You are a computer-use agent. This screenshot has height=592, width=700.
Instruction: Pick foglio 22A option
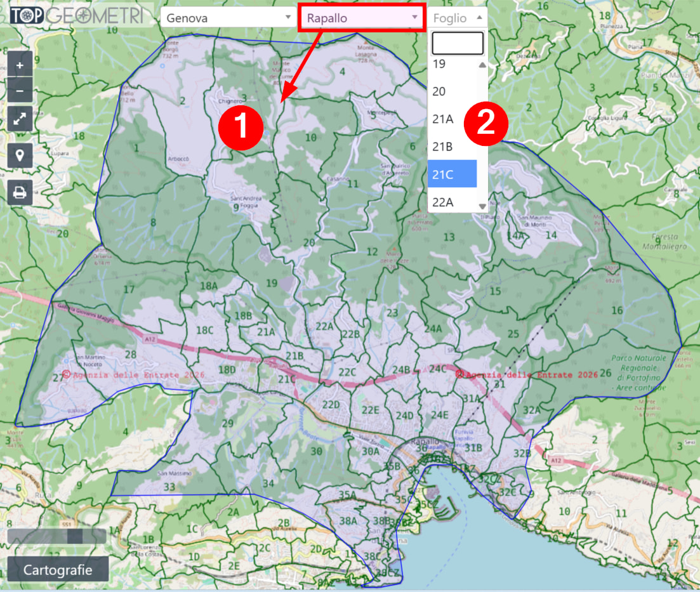pos(452,202)
